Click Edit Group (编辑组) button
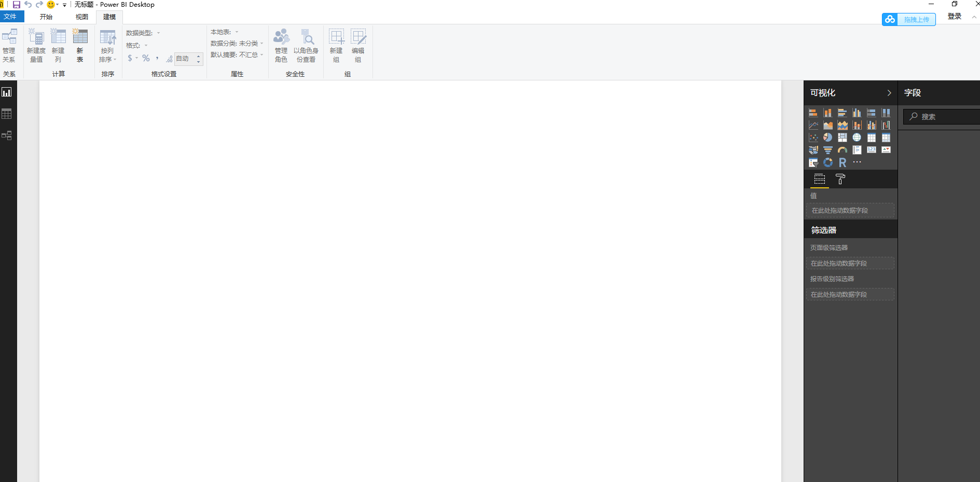Viewport: 980px width, 482px height. [358, 46]
